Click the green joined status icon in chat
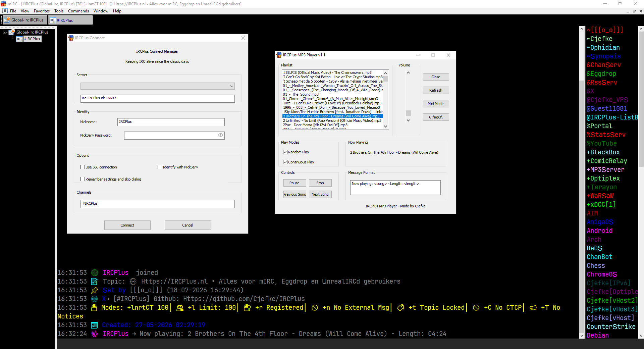This screenshot has height=349, width=644. 95,273
